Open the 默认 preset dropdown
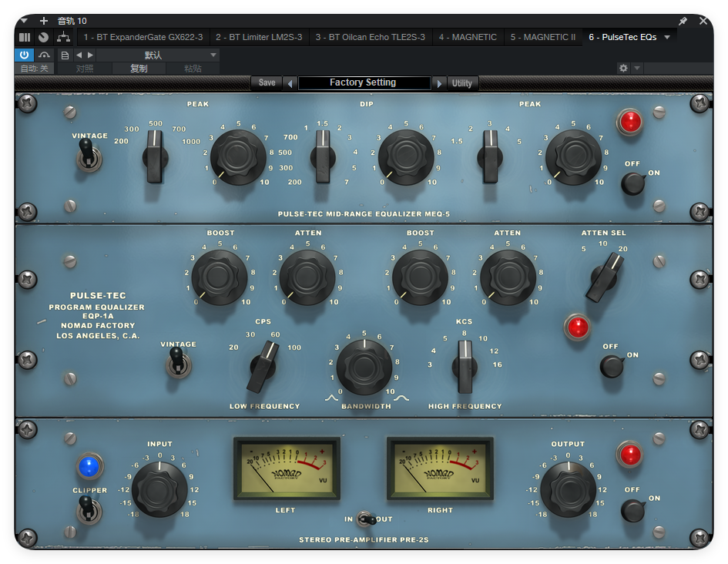The height and width of the screenshot is (564, 728). (x=158, y=55)
